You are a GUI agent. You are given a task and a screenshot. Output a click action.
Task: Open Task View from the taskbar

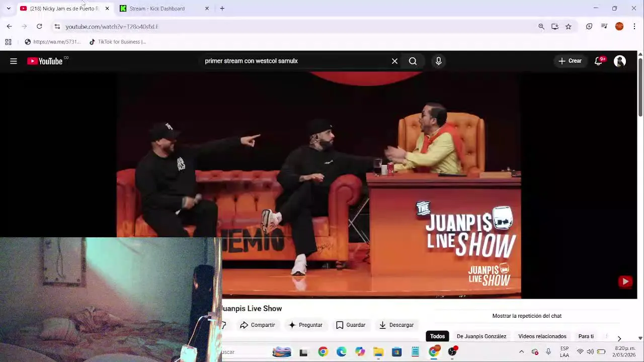303,352
